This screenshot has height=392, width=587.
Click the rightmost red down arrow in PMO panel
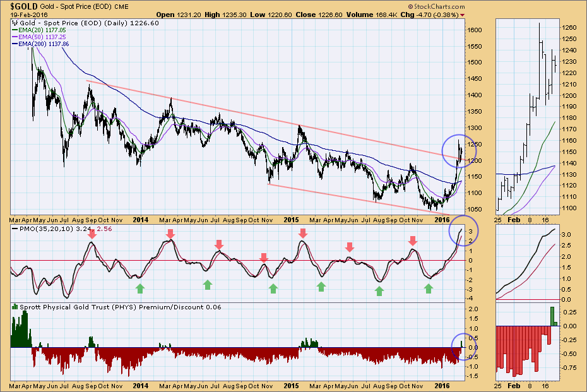[412, 241]
